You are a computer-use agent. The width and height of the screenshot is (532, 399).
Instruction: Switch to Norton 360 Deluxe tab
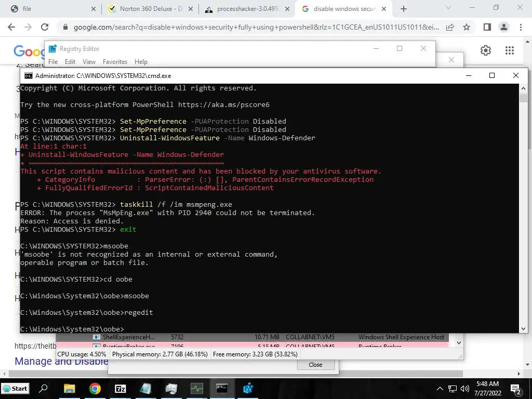149,9
